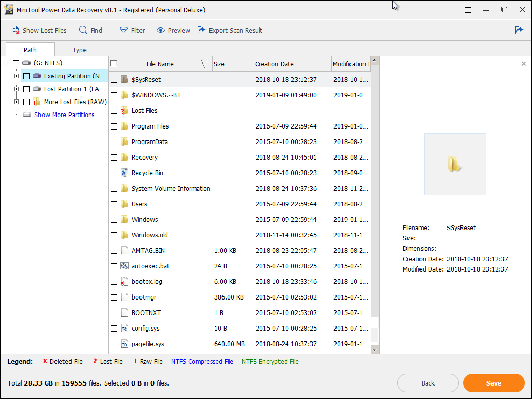The width and height of the screenshot is (532, 399).
Task: Click the Existing Partition drive icon
Action: 37,76
